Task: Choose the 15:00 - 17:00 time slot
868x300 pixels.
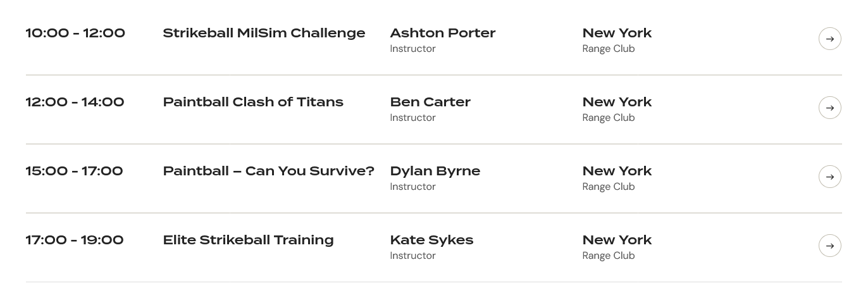Action: 74,171
